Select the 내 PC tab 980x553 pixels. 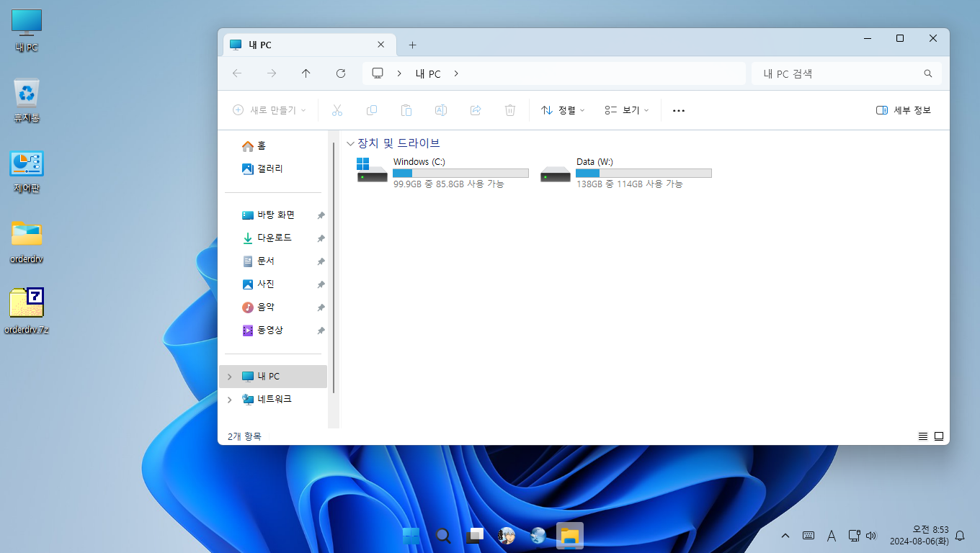pos(310,45)
